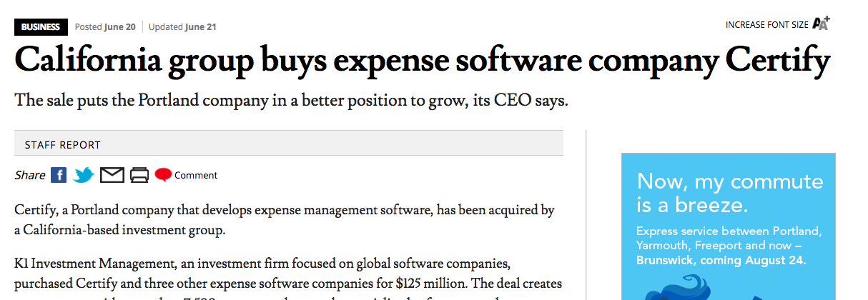Click the Comment link text
Image resolution: width=868 pixels, height=300 pixels.
pos(196,175)
